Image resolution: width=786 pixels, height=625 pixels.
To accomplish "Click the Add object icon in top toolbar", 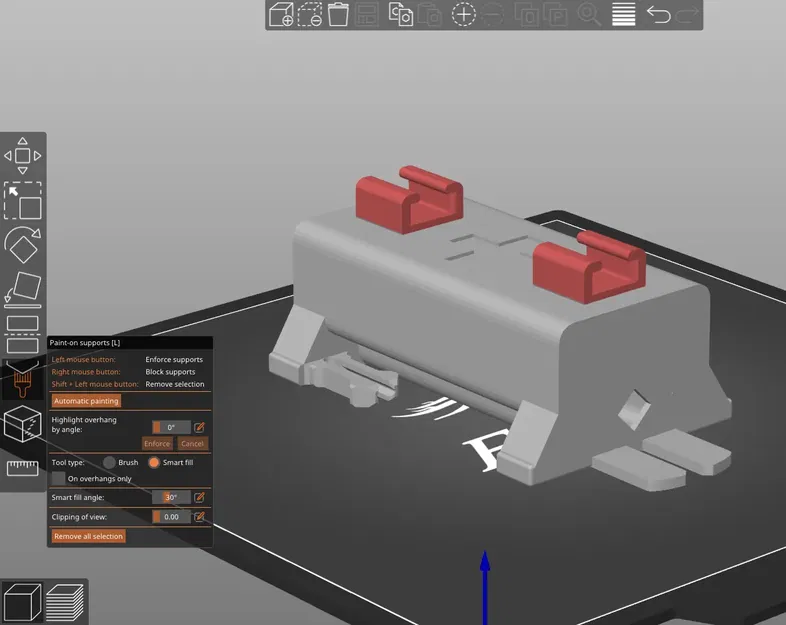I will 281,14.
